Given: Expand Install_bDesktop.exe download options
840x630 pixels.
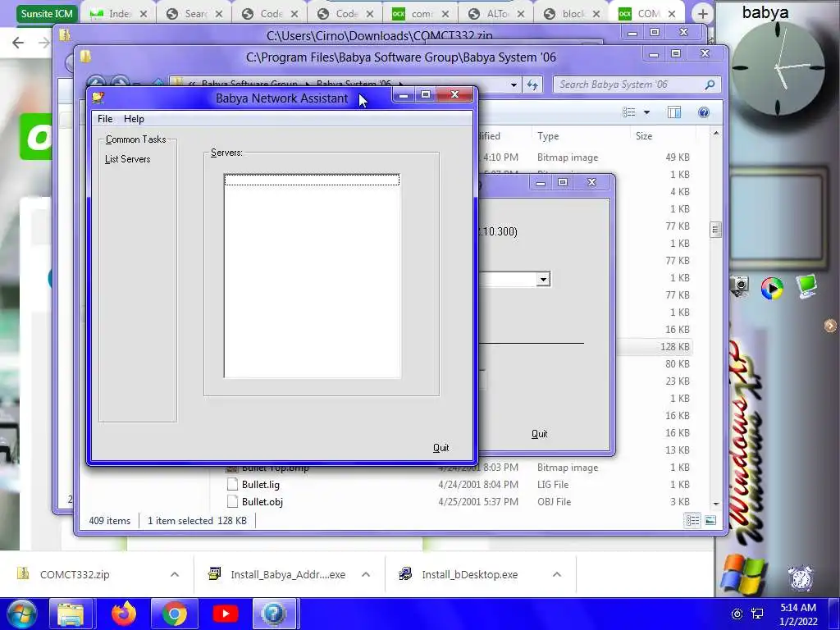Looking at the screenshot, I should click(x=557, y=574).
